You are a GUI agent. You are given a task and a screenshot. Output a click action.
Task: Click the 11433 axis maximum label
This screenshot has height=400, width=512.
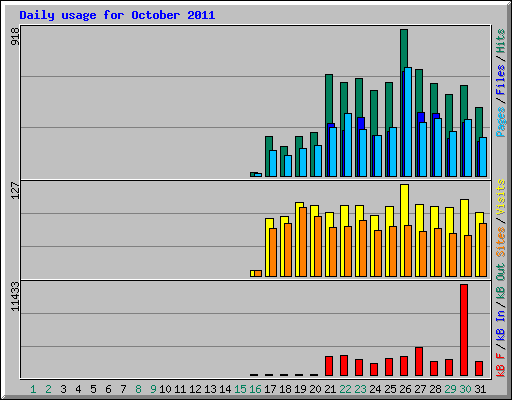point(15,296)
